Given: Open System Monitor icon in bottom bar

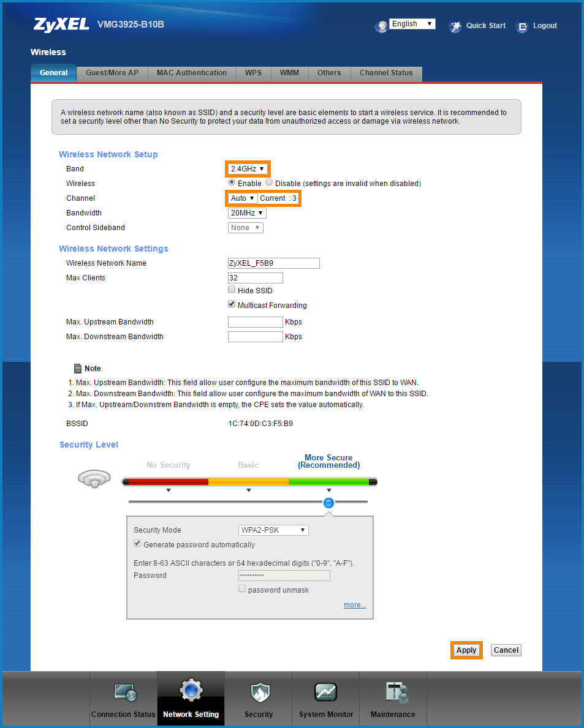Looking at the screenshot, I should 326,692.
